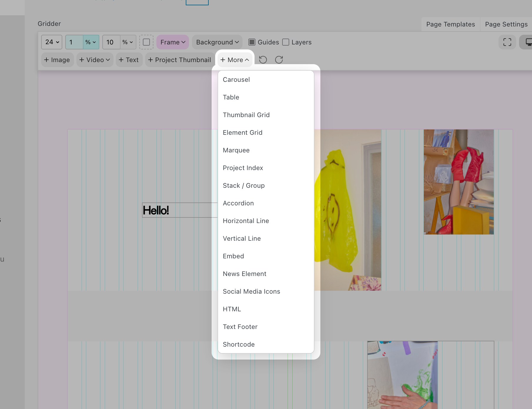
Task: Add a Project Thumbnail
Action: (180, 60)
